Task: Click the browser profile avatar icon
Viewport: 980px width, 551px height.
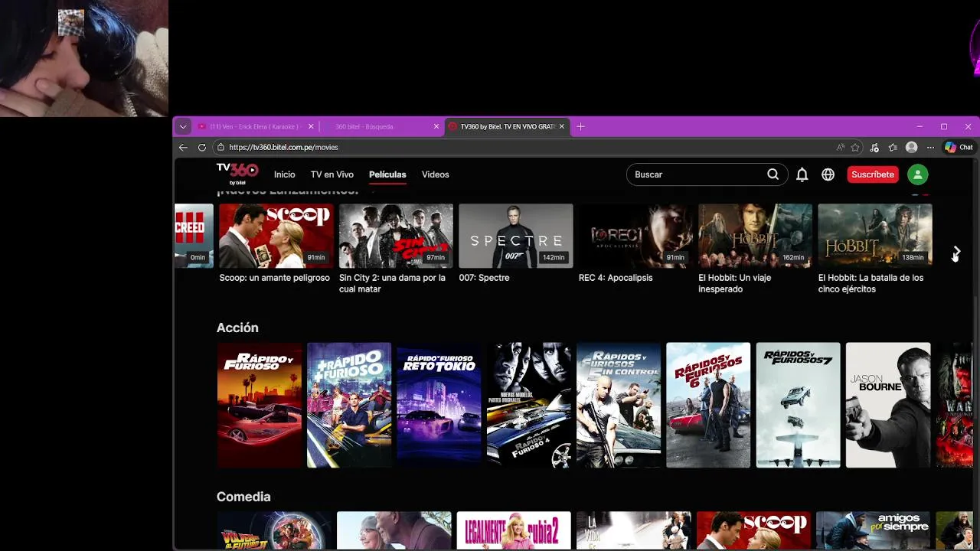Action: click(x=911, y=147)
